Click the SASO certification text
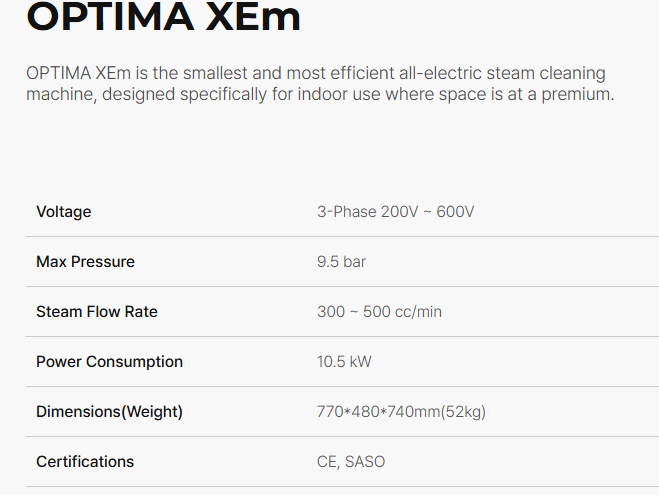The image size is (659, 495). click(365, 462)
